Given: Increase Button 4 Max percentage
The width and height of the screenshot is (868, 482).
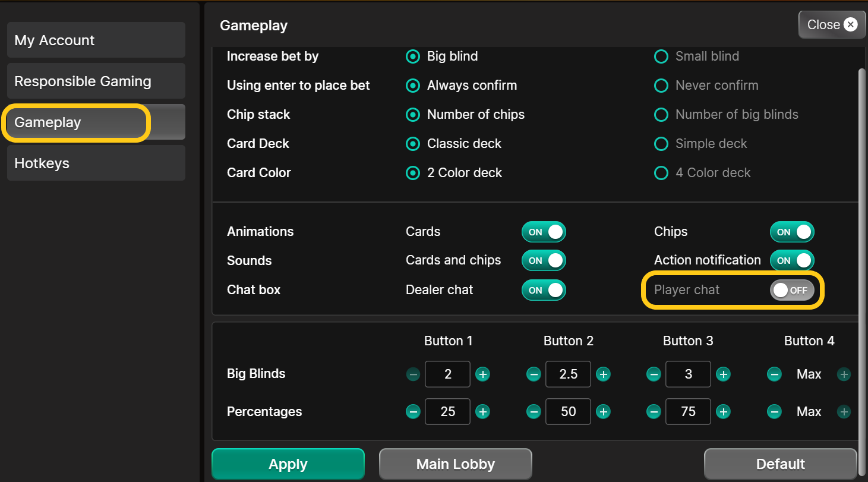Looking at the screenshot, I should 844,411.
